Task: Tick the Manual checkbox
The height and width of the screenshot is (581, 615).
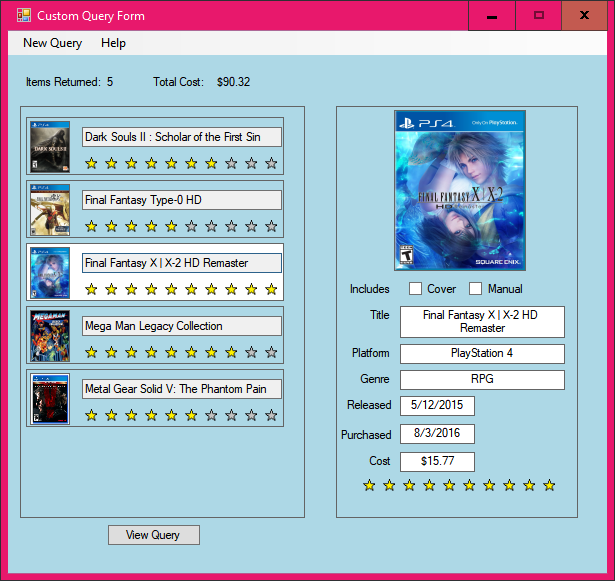Action: [x=475, y=288]
